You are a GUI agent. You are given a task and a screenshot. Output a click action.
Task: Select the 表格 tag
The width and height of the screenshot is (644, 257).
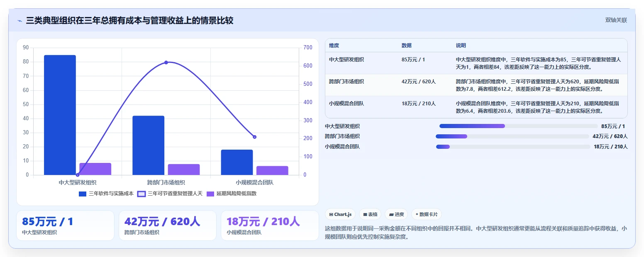pyautogui.click(x=370, y=214)
